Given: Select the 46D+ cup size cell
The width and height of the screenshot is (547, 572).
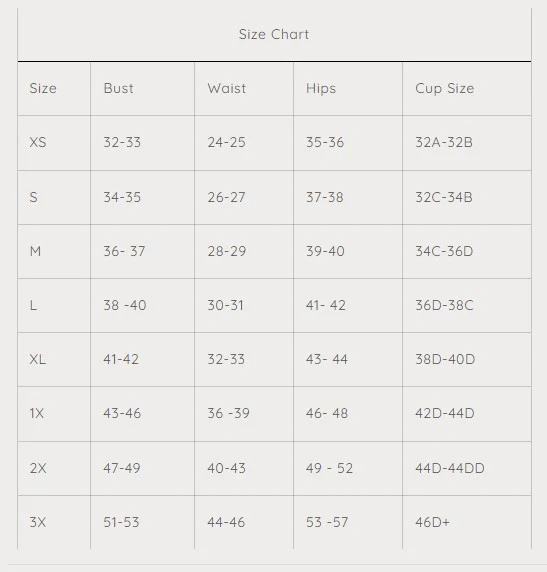Looking at the screenshot, I should [432, 522].
